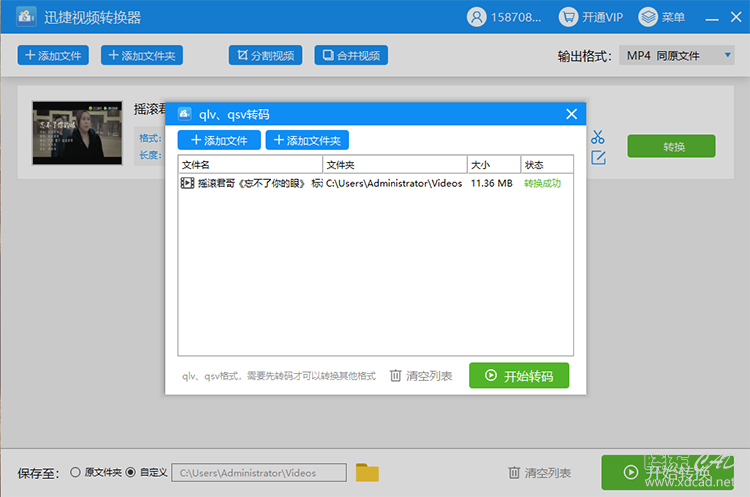Click the edit pencil icon
Image resolution: width=750 pixels, height=497 pixels.
[598, 157]
